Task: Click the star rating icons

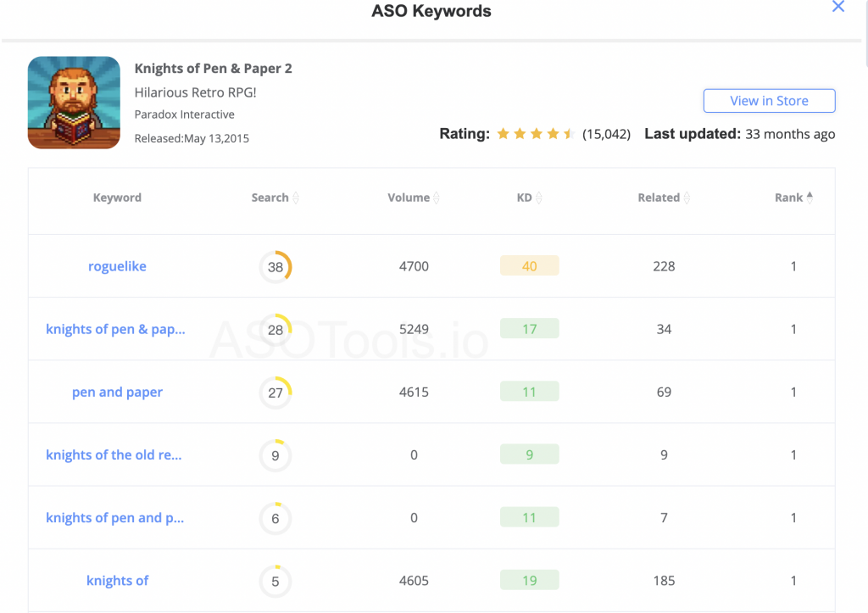Action: pyautogui.click(x=536, y=134)
